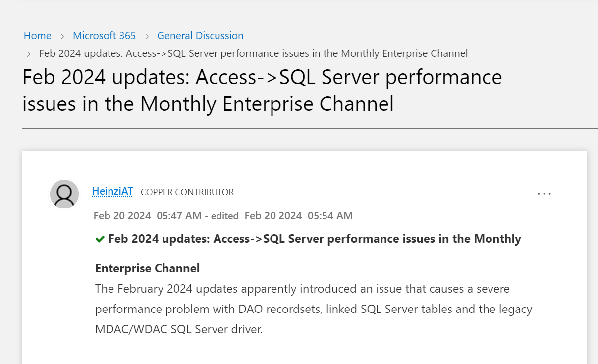598x364 pixels.
Task: Select the bold post title inside the message
Action: [308, 238]
